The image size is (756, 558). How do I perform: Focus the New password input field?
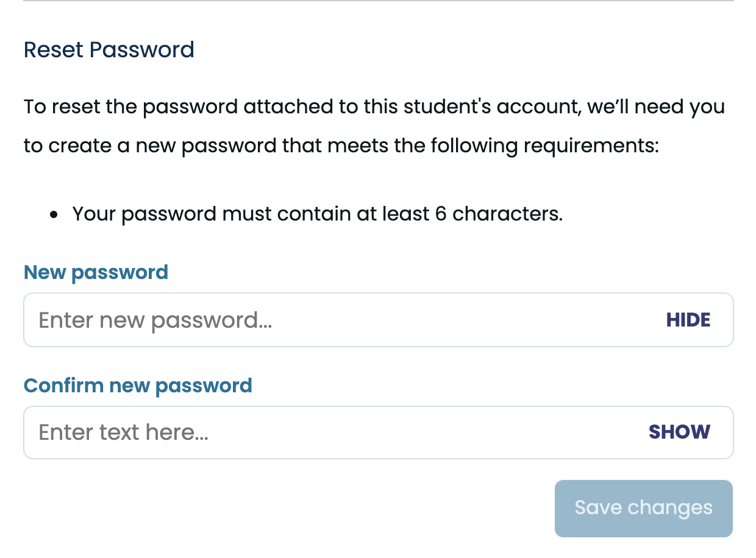tap(341, 320)
